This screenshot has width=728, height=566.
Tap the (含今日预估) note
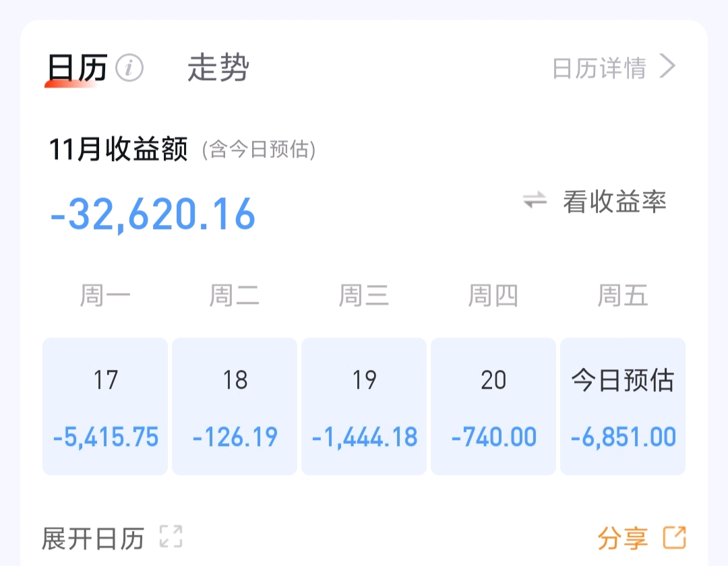pos(259,150)
